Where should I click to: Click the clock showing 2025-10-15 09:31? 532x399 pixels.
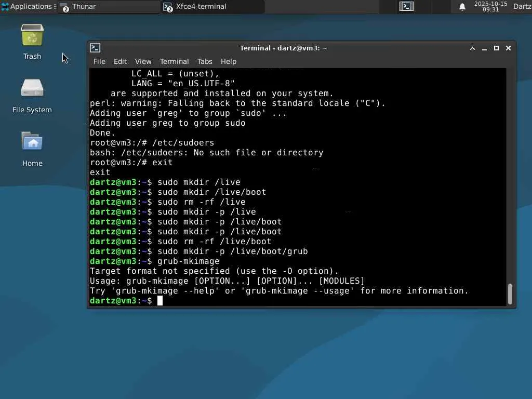[x=490, y=6]
